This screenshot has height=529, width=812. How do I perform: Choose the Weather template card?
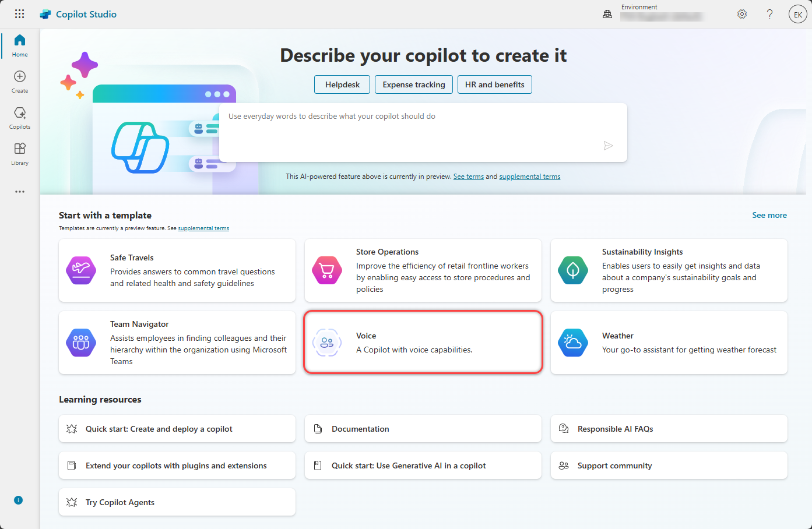[669, 343]
